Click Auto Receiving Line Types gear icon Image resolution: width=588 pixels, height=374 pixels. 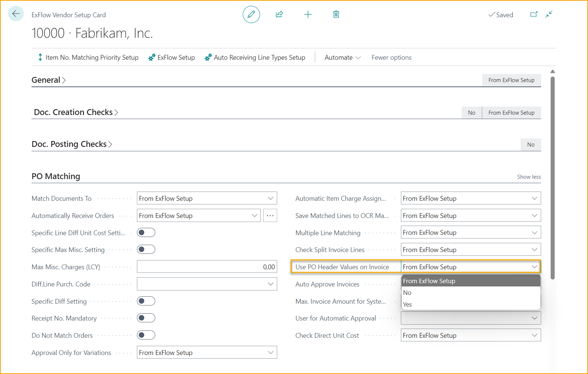pos(208,57)
